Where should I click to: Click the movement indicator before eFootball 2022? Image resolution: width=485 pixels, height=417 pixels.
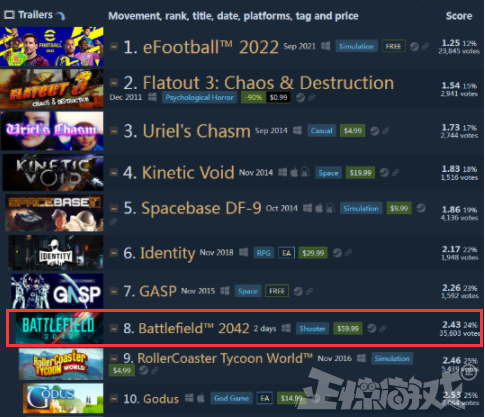[114, 47]
